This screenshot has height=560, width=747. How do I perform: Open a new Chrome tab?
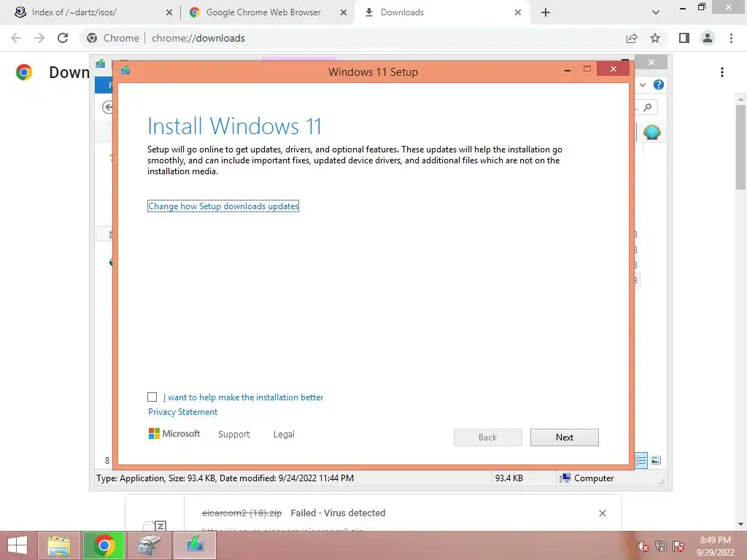(546, 12)
